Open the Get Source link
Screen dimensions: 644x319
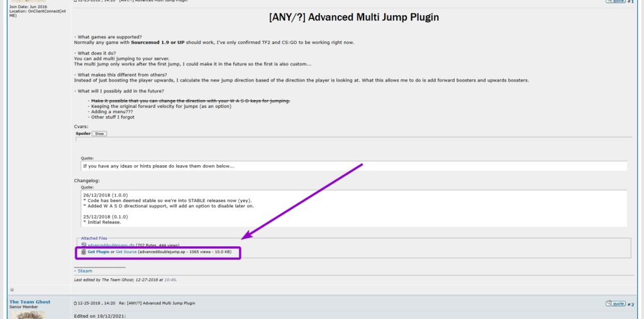[x=126, y=252]
